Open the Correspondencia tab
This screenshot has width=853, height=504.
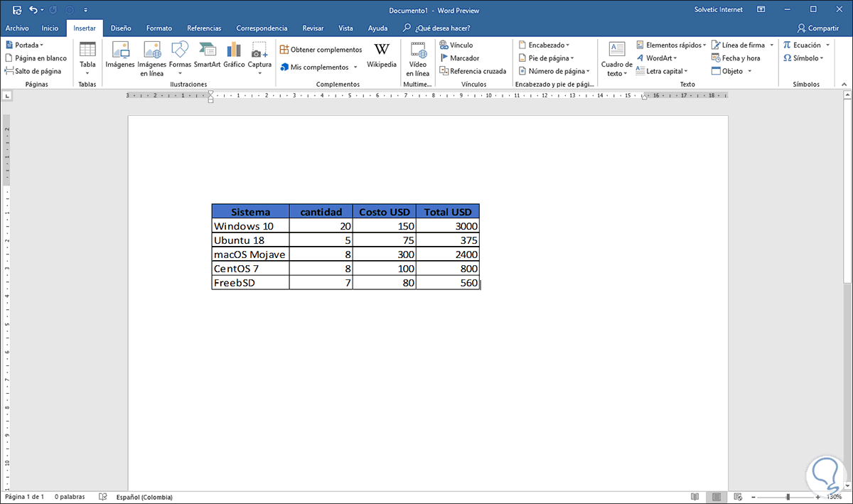tap(262, 28)
